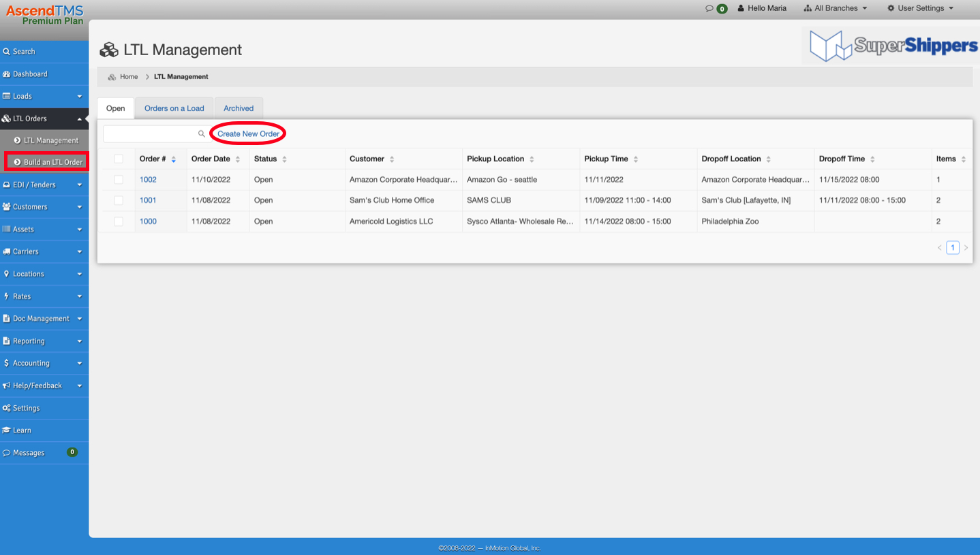Click the Rates lightning bolt icon

[6, 296]
